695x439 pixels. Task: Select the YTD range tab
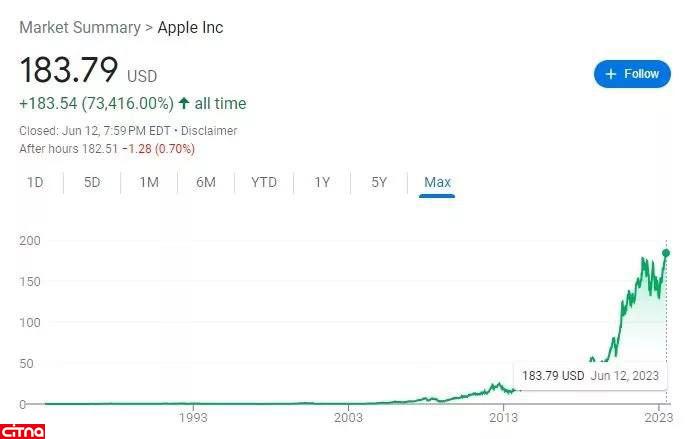(x=264, y=182)
